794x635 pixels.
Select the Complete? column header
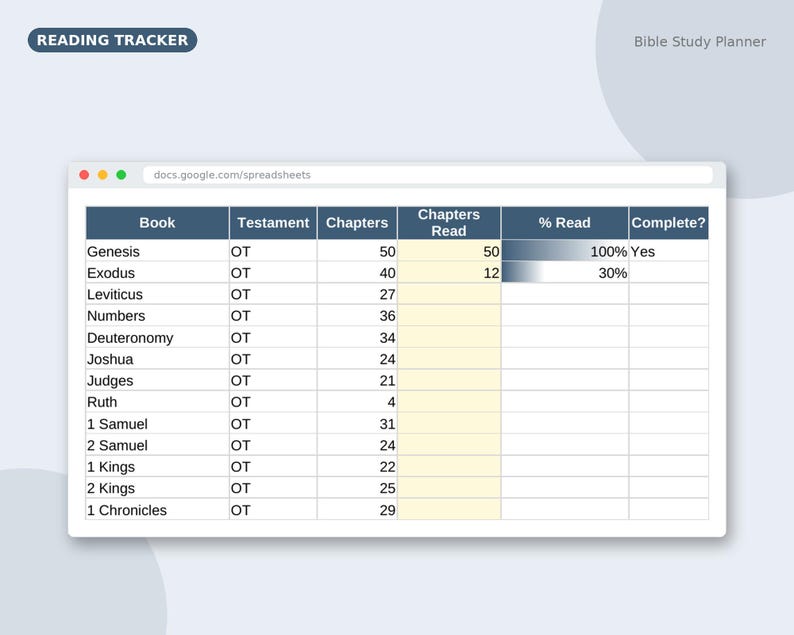(x=668, y=223)
